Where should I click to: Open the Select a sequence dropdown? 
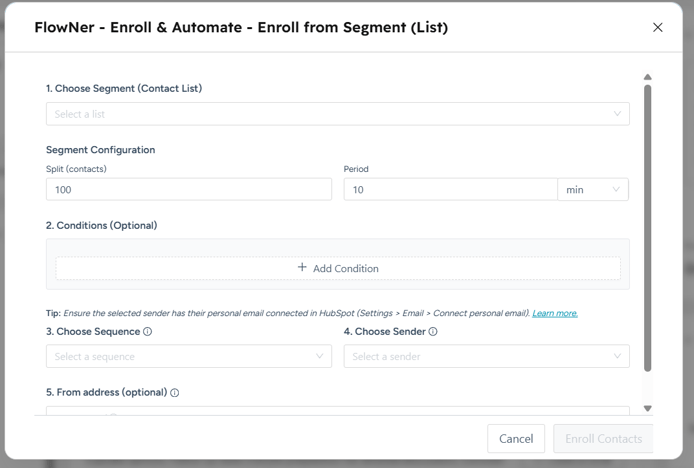tap(189, 356)
